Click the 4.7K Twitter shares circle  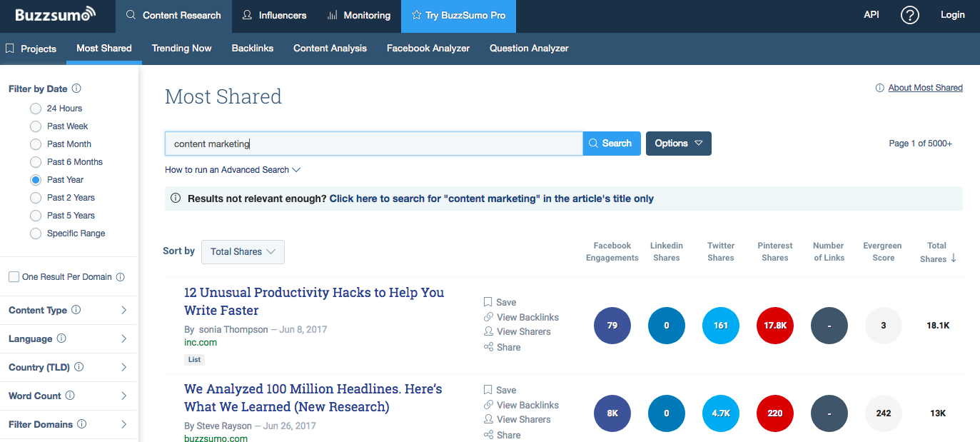721,413
